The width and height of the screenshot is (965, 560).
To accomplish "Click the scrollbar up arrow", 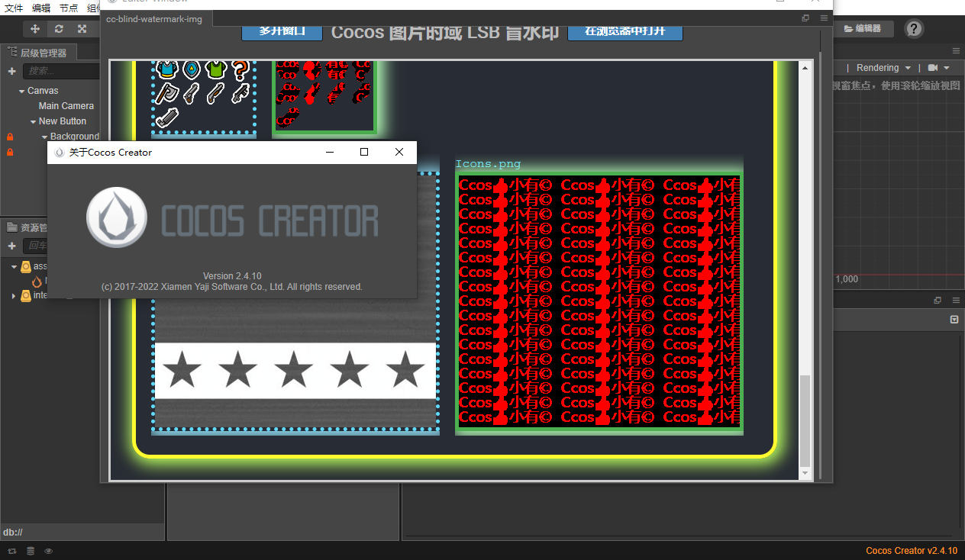I will coord(805,68).
